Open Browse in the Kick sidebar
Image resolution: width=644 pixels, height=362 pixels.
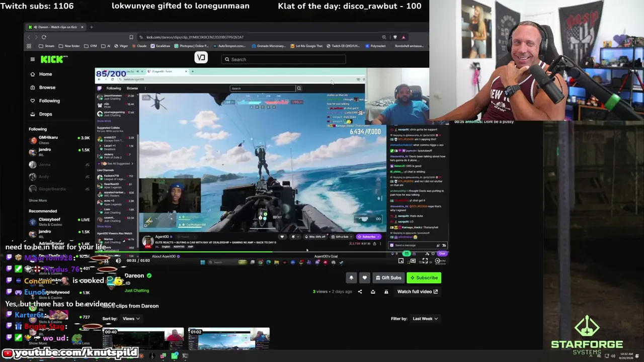(47, 87)
